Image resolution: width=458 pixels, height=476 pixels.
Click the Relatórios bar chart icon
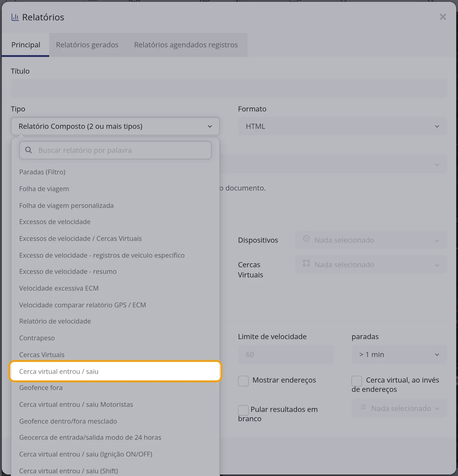15,17
